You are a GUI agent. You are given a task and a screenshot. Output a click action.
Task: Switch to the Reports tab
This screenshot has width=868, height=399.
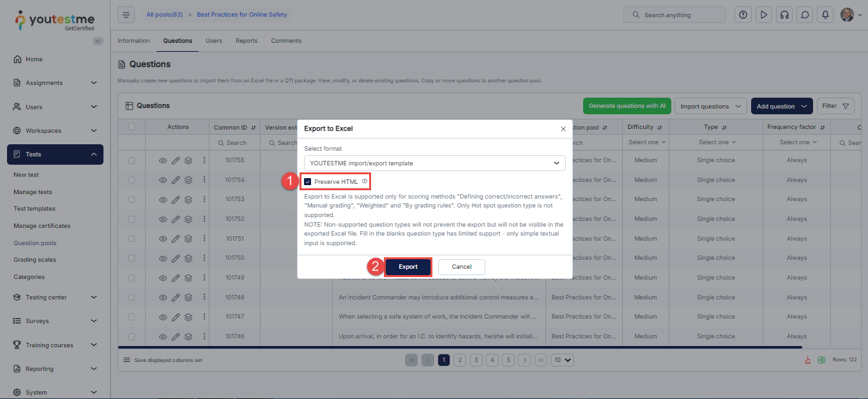pos(247,41)
